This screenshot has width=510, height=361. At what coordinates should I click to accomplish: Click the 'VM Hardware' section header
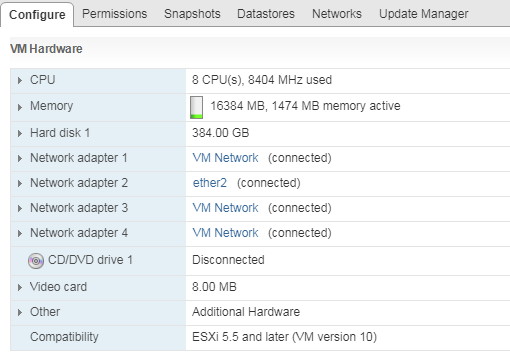[x=46, y=49]
